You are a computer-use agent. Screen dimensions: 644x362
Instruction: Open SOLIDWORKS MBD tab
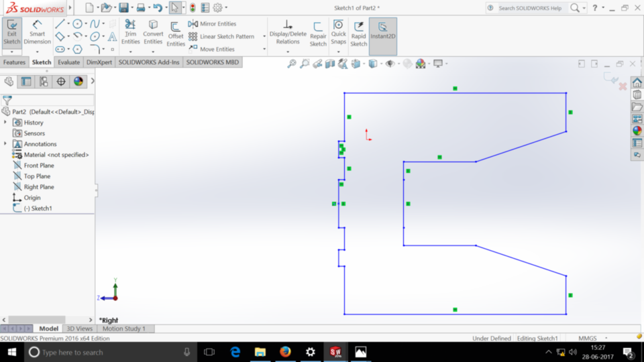click(x=213, y=62)
